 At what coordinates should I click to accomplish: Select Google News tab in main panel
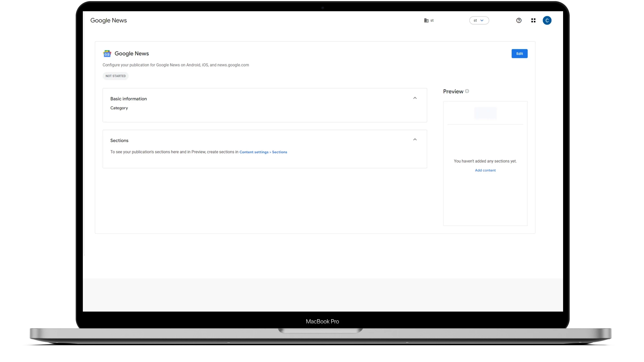click(x=131, y=53)
